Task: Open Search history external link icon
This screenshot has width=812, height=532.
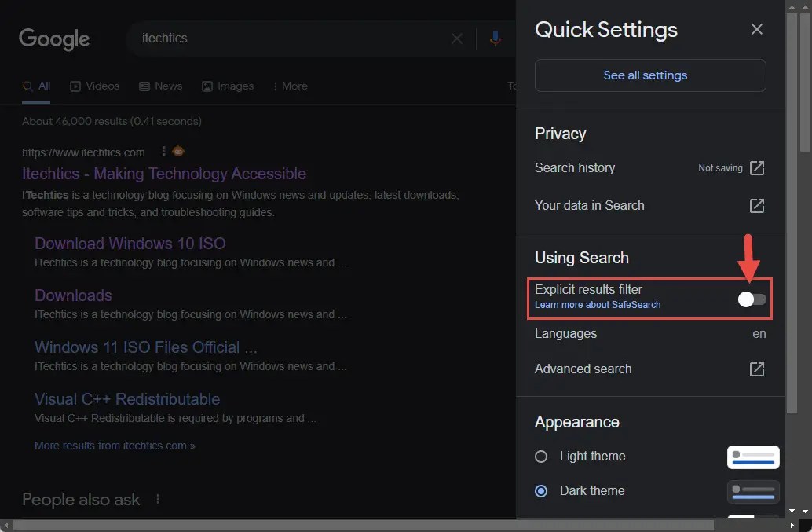Action: tap(756, 167)
